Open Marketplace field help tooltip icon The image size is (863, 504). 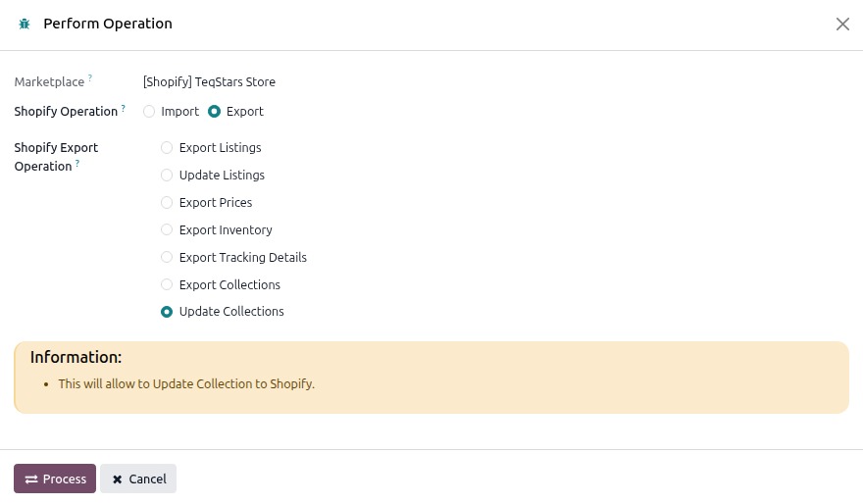(89, 77)
